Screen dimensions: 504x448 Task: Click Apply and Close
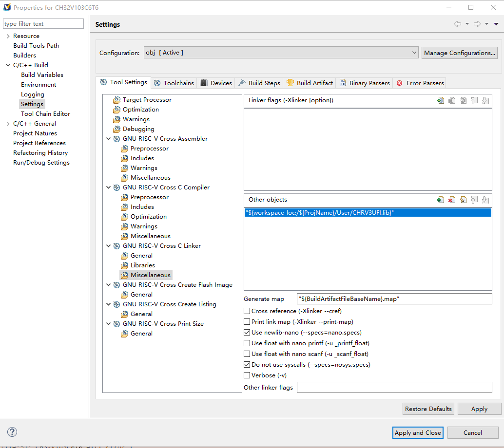(418, 432)
